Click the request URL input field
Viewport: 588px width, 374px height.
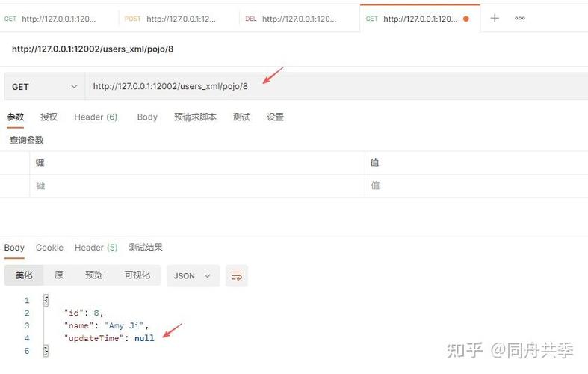click(x=336, y=87)
